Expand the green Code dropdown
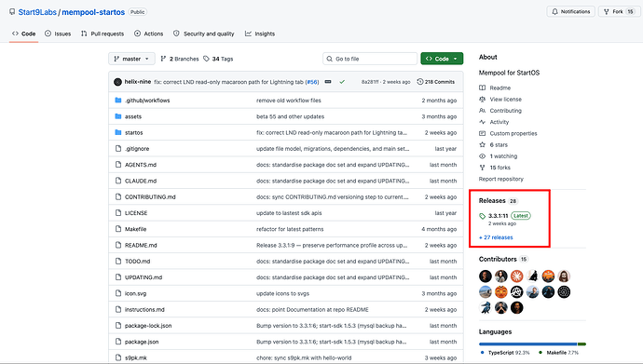 tap(442, 59)
